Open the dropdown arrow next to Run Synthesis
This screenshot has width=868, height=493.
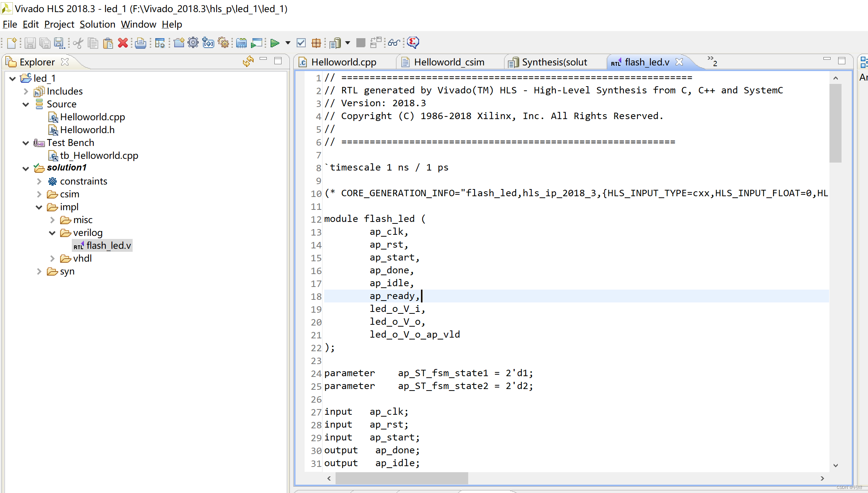288,43
